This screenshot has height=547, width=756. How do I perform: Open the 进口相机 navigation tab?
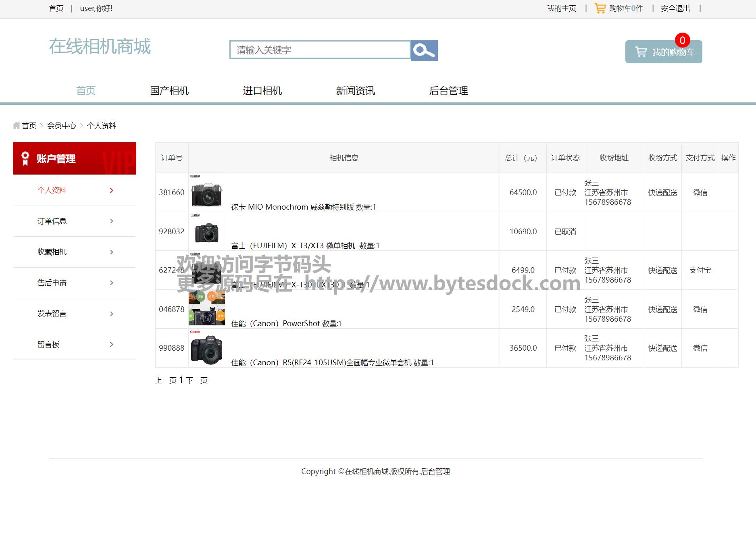point(262,91)
